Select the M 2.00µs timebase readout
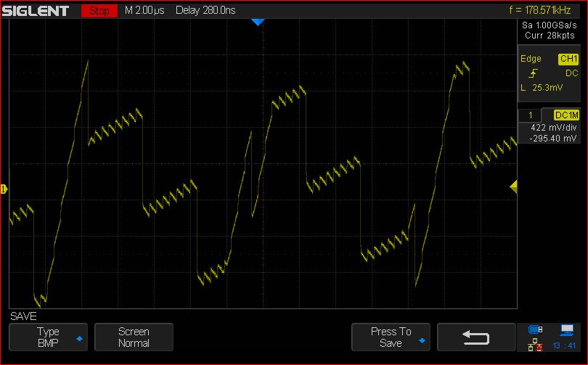588x365 pixels. pyautogui.click(x=144, y=10)
